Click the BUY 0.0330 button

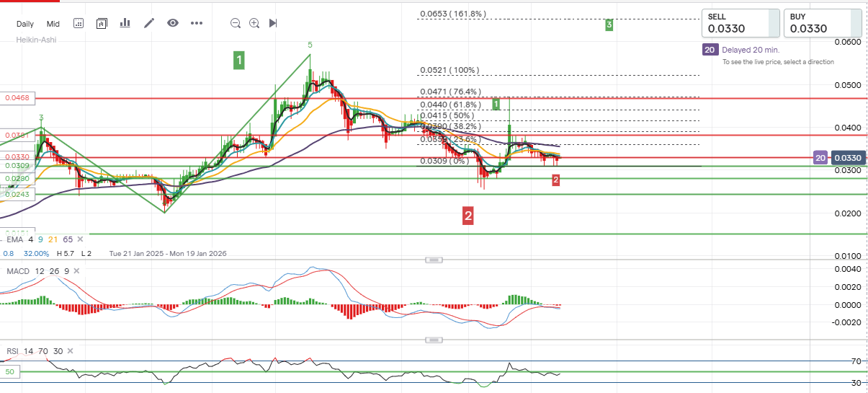[x=822, y=23]
